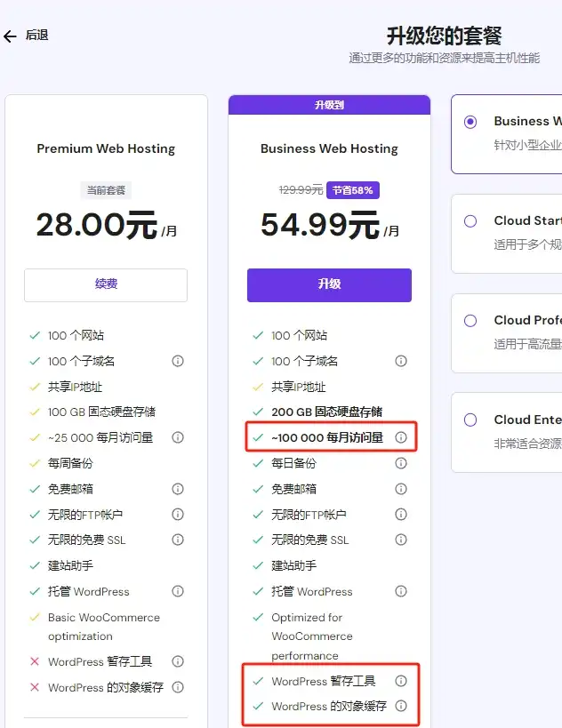The width and height of the screenshot is (562, 728).
Task: Click the purple 升级 upgrade button
Action: [x=329, y=285]
